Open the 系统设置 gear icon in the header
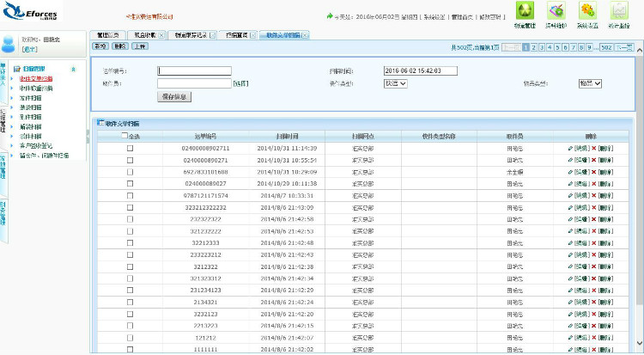 [x=588, y=10]
